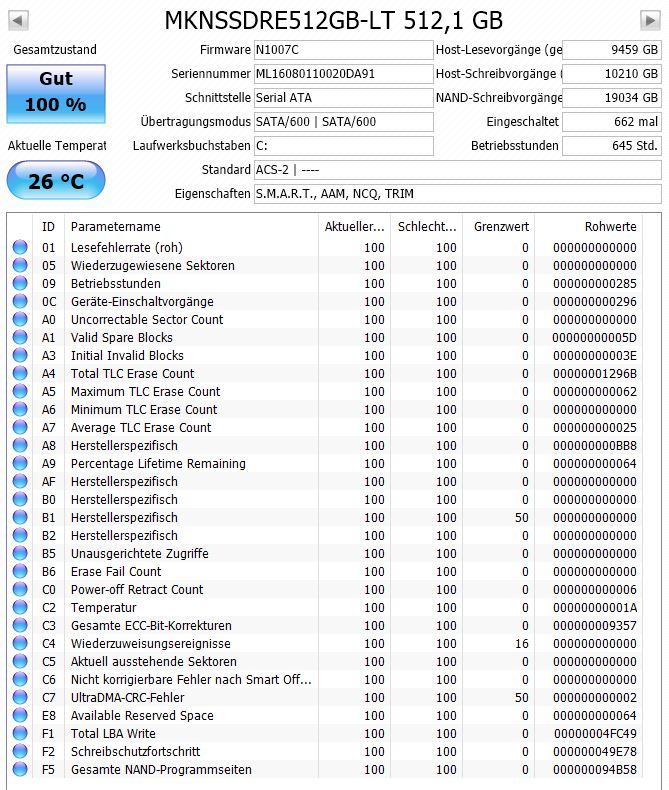The width and height of the screenshot is (669, 790).
Task: Click status icon of Geräte-Einschaltvorgänge row
Action: click(20, 301)
